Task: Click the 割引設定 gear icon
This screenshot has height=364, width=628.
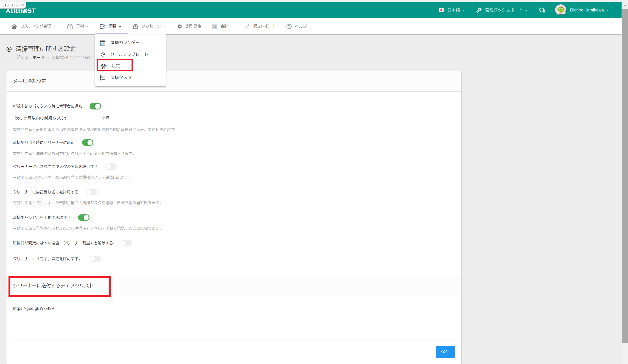Action: point(180,26)
